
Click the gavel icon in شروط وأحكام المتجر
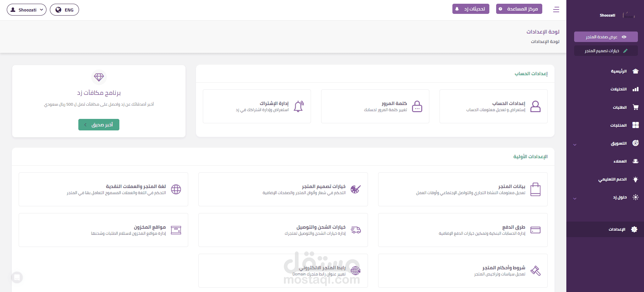pos(535,271)
